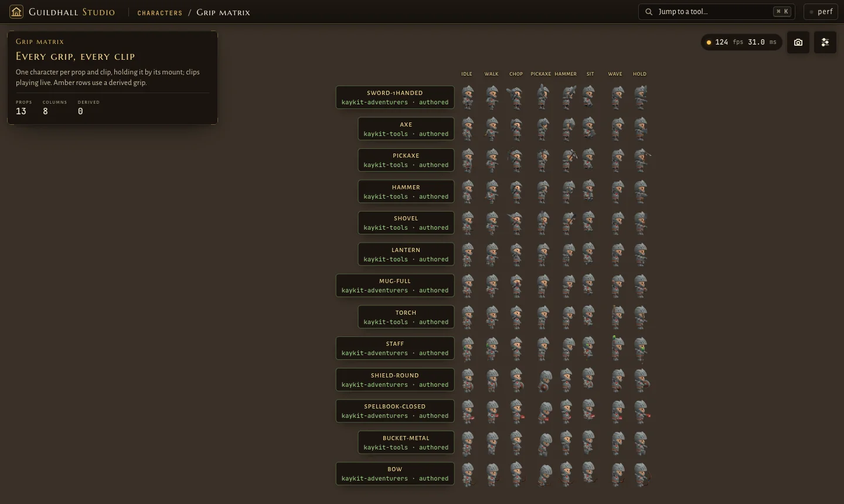Open the pickaxe hold character thumbnail
The image size is (844, 504).
[x=641, y=160]
